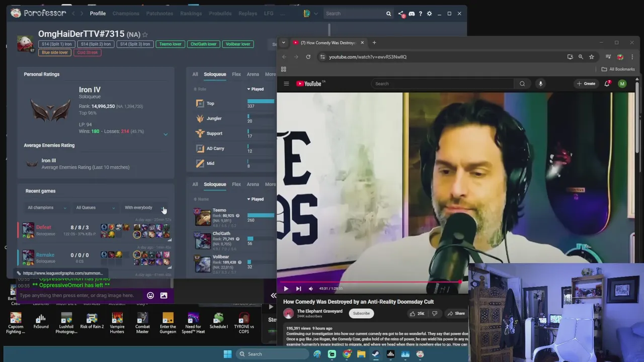Open the Rankings tab
The height and width of the screenshot is (362, 644).
[191, 14]
